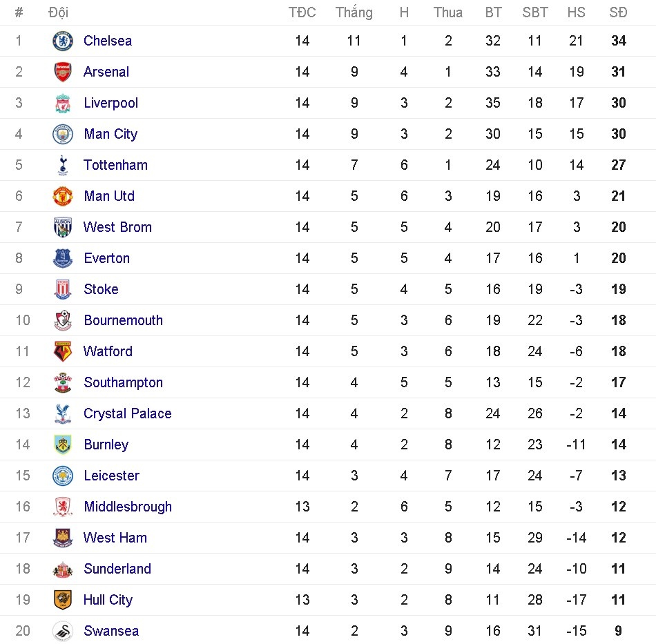Sort the table by the SĐ column
Viewport: 656px width, 644px height.
tap(618, 12)
